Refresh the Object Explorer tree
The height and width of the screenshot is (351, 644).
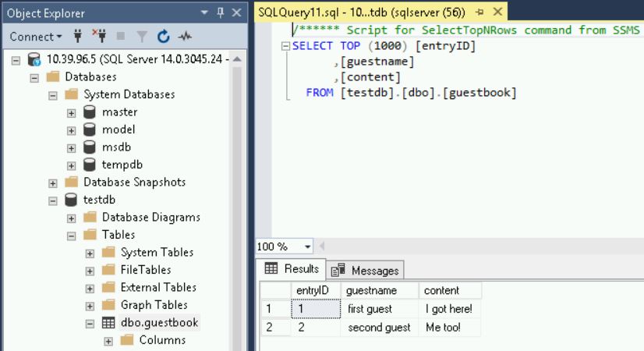click(163, 37)
